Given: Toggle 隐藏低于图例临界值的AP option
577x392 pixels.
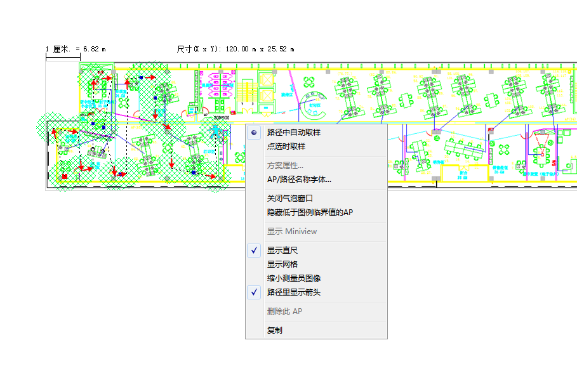Looking at the screenshot, I should (x=310, y=212).
